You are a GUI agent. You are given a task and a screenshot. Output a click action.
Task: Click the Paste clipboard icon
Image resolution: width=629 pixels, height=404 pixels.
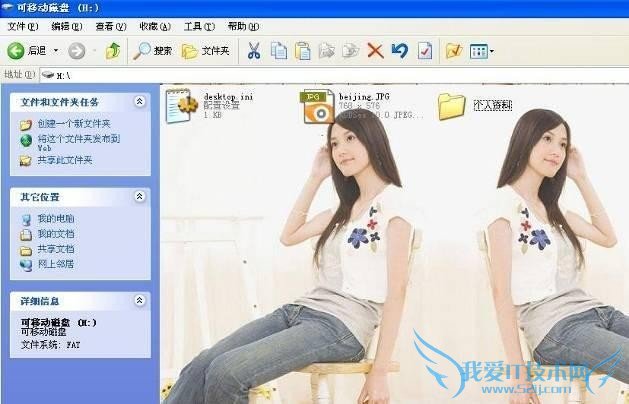(x=303, y=51)
